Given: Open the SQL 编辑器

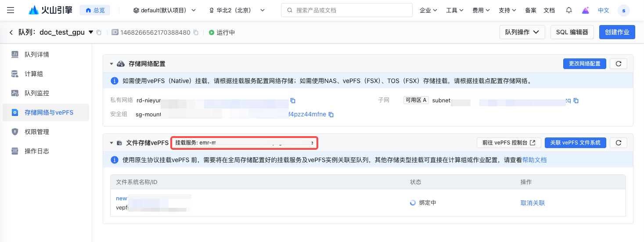Looking at the screenshot, I should tap(572, 32).
